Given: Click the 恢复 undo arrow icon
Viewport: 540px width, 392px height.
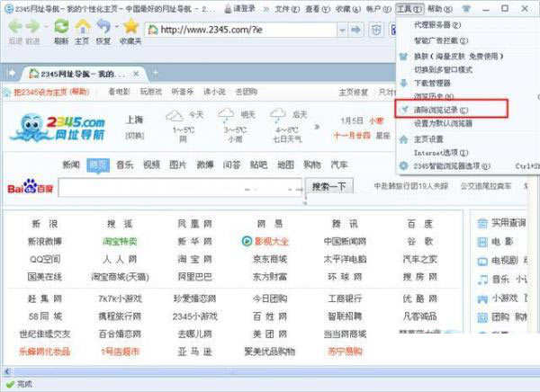Looking at the screenshot, I should point(103,26).
